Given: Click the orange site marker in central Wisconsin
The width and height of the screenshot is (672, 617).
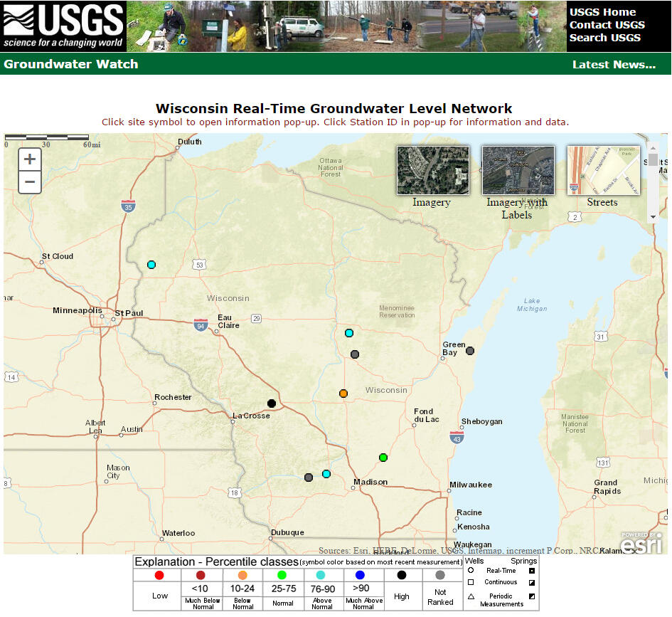Looking at the screenshot, I should [343, 392].
